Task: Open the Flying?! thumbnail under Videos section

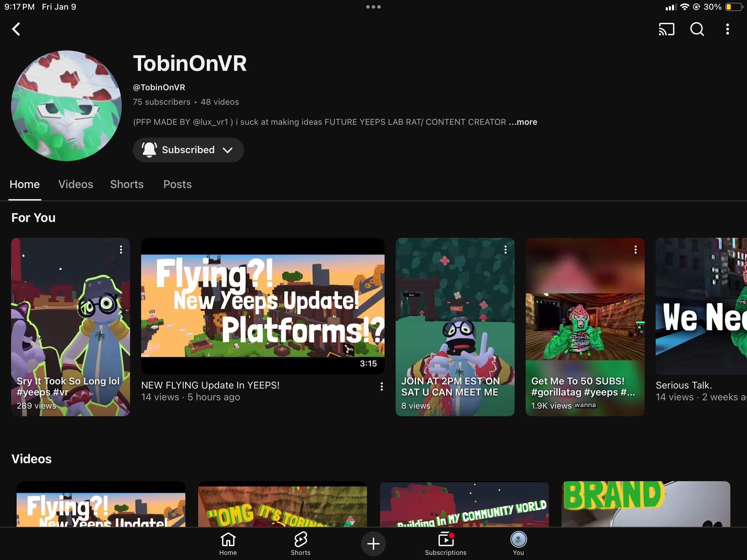Action: [101, 504]
